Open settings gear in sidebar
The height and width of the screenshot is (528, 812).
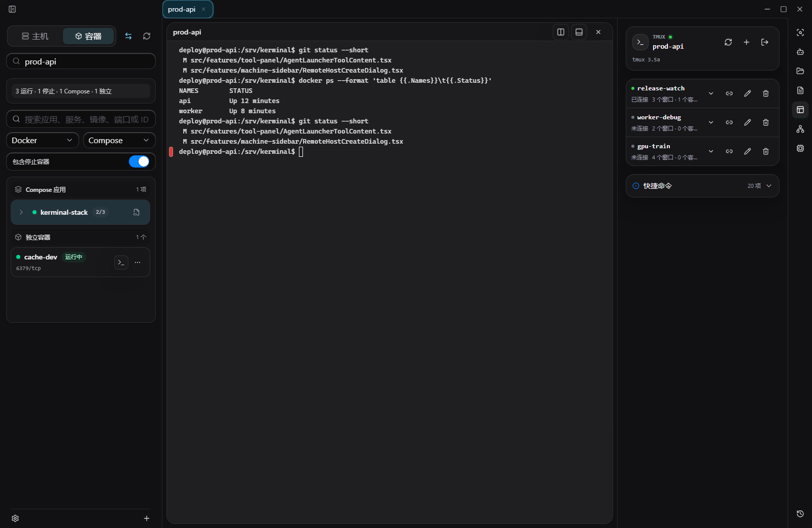[x=15, y=518]
